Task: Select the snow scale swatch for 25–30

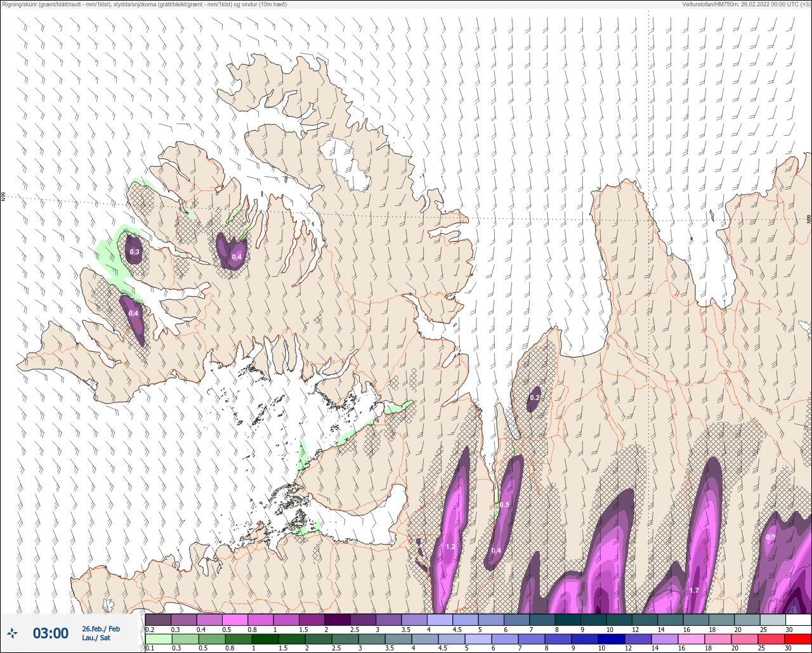Action: pos(773,619)
